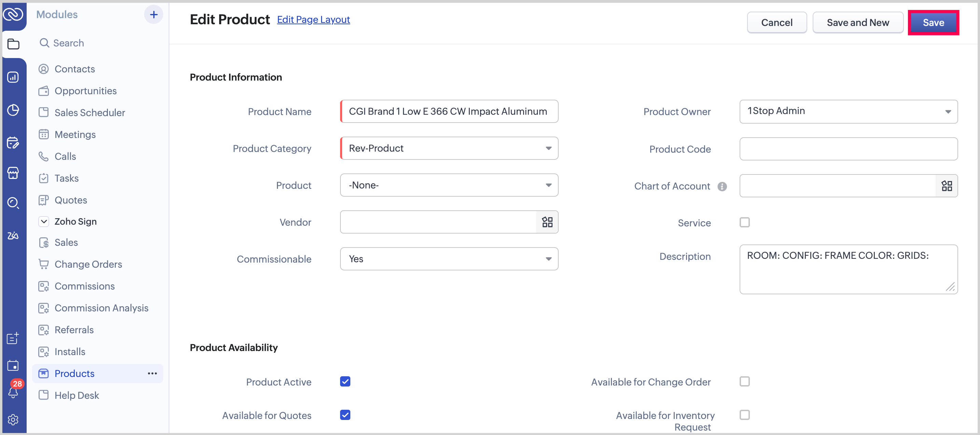This screenshot has width=980, height=435.
Task: Click the plus icon next to Modules
Action: pyautogui.click(x=153, y=14)
